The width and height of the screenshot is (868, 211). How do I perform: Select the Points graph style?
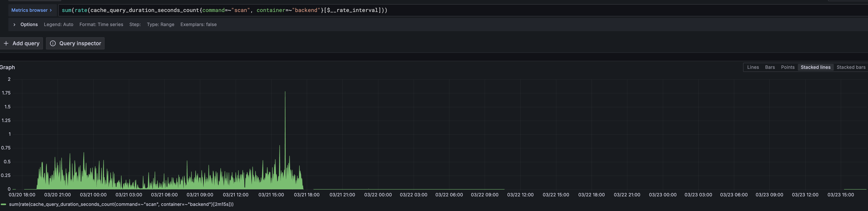pos(788,67)
